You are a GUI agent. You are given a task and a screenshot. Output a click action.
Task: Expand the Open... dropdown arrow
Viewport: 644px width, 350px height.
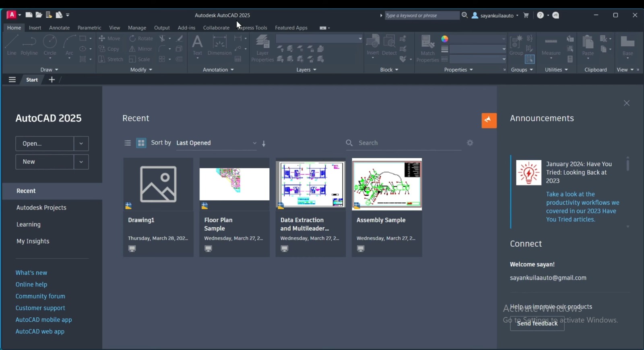pyautogui.click(x=81, y=144)
